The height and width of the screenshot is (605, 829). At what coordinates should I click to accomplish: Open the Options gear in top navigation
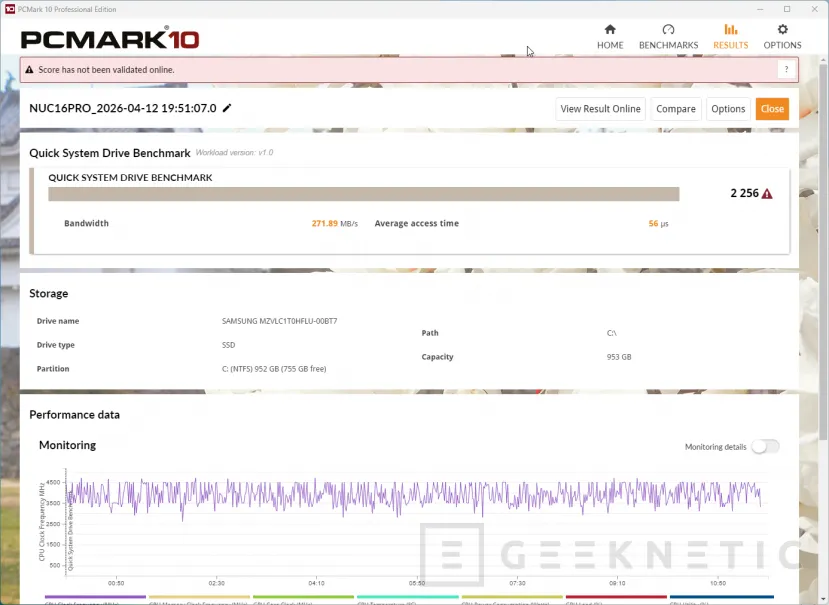tap(782, 30)
